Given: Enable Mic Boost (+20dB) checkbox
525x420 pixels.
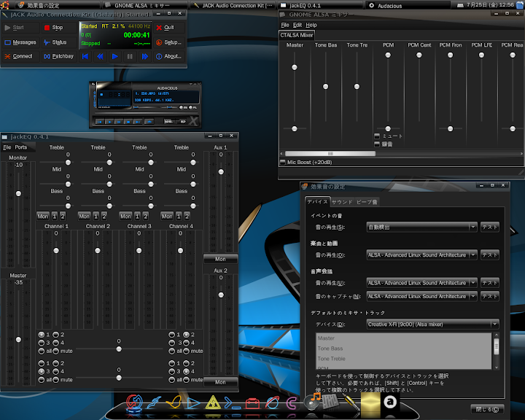Looking at the screenshot, I should [x=283, y=162].
